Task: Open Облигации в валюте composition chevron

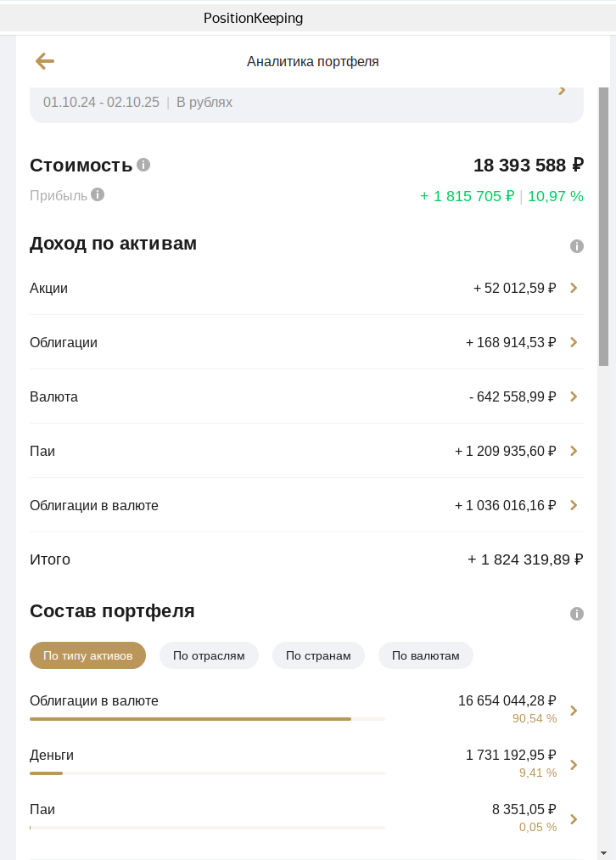Action: 574,711
